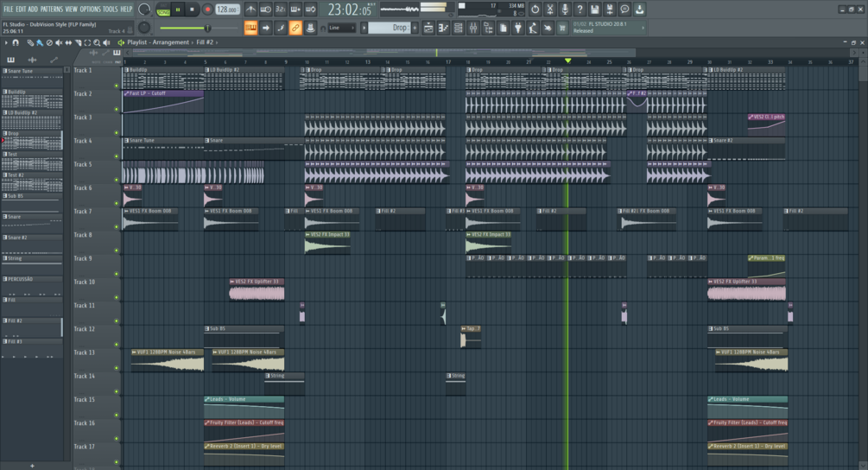Open the VIEW menu

(72, 9)
